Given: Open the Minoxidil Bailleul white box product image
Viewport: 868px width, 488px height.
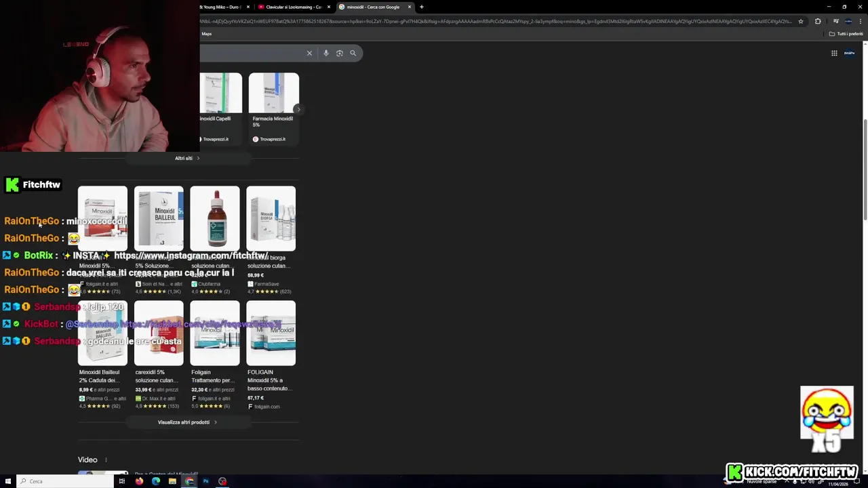Looking at the screenshot, I should click(x=159, y=218).
